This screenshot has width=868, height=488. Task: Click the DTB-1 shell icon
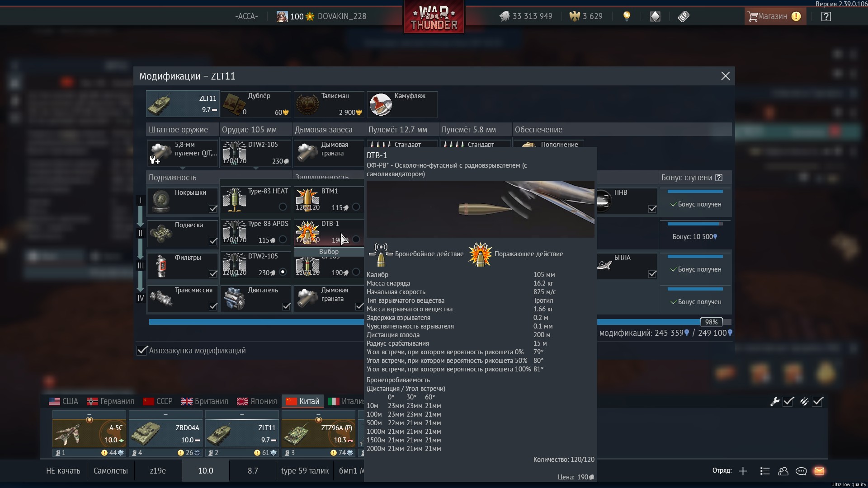307,232
